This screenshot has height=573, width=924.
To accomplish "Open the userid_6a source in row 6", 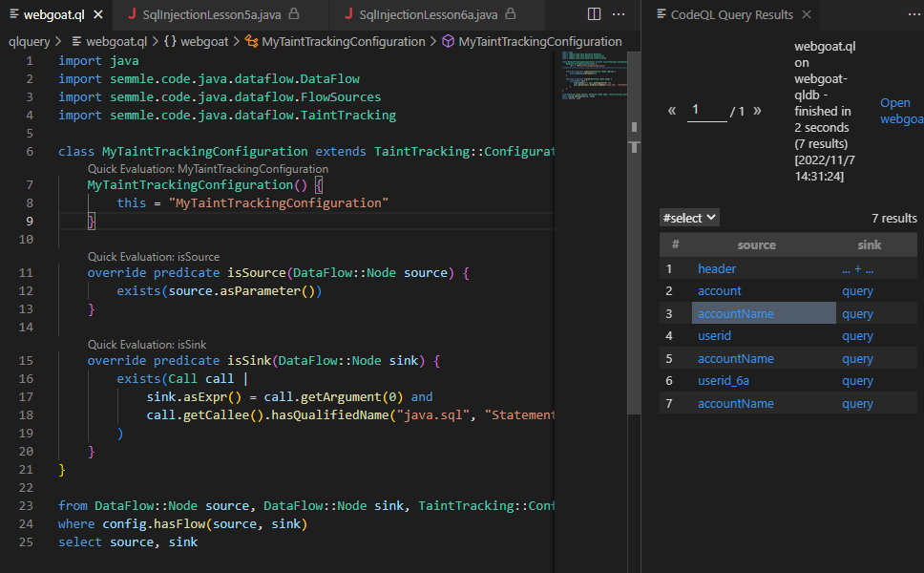I will pyautogui.click(x=723, y=381).
